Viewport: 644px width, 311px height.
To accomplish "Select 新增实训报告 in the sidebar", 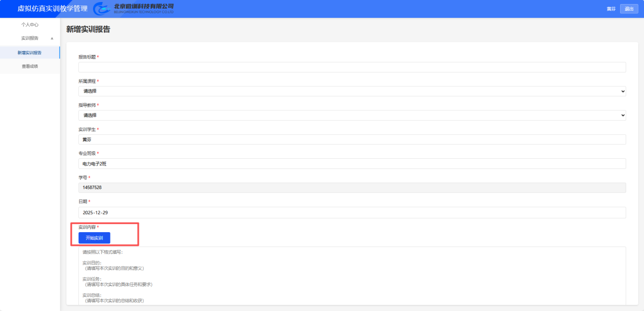I will click(30, 52).
